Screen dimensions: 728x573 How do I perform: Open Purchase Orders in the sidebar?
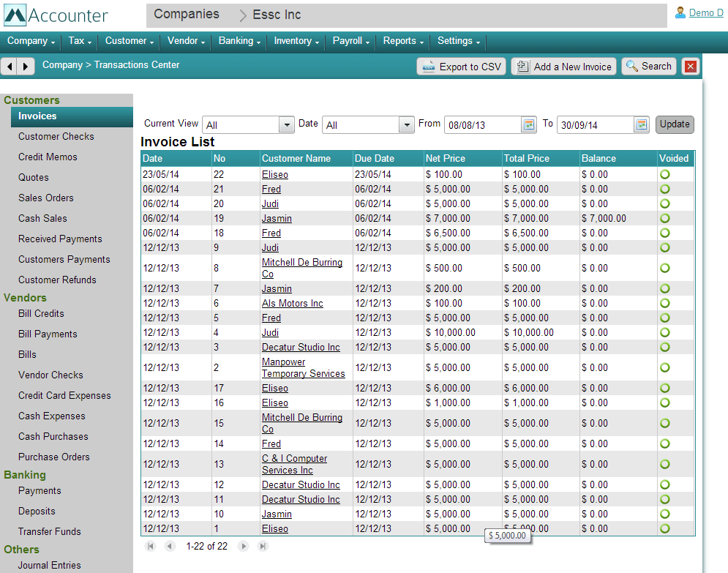pyautogui.click(x=54, y=457)
